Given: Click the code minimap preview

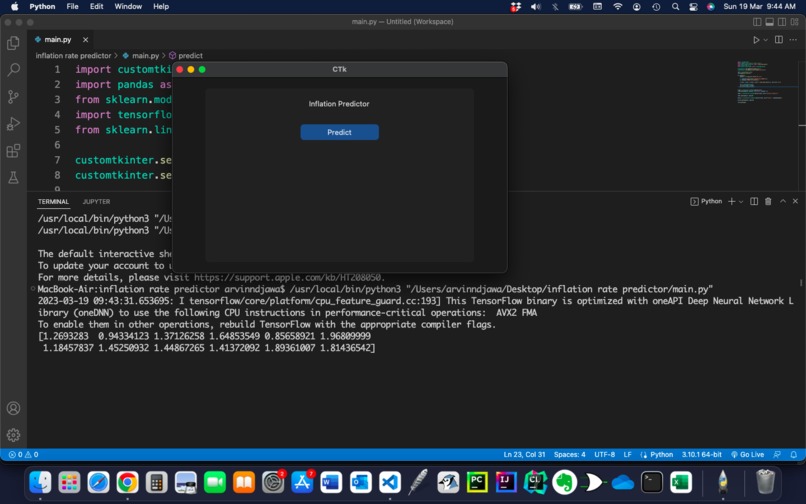Looking at the screenshot, I should [x=761, y=82].
